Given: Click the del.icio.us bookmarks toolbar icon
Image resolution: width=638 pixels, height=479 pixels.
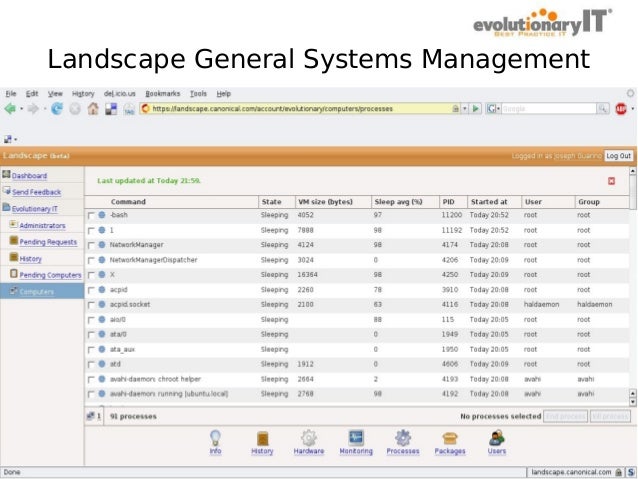Looking at the screenshot, I should [111, 109].
